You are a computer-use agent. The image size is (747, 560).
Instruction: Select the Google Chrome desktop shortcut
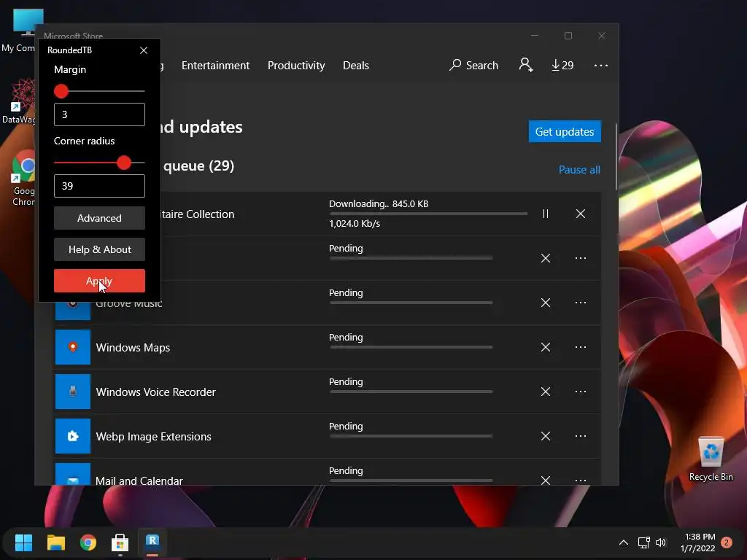point(23,179)
